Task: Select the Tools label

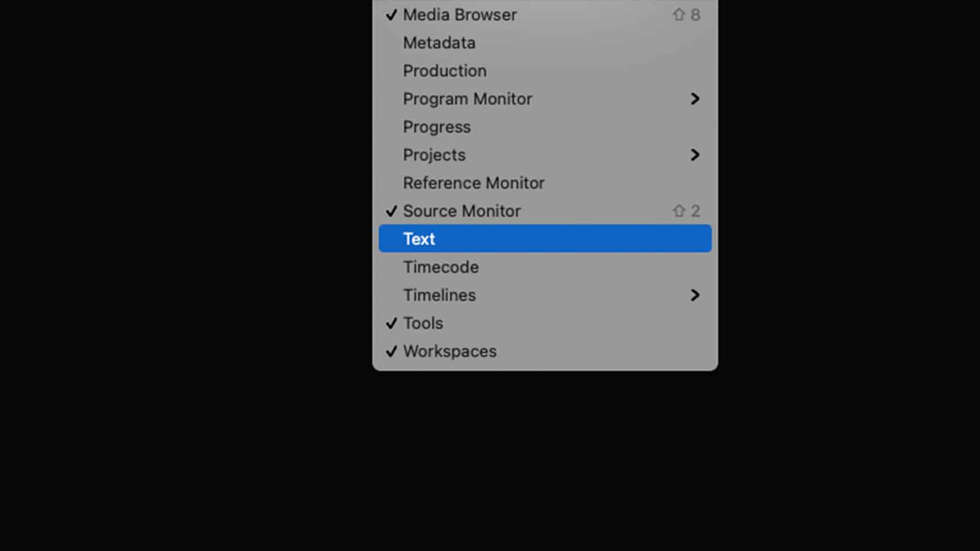Action: pos(423,323)
